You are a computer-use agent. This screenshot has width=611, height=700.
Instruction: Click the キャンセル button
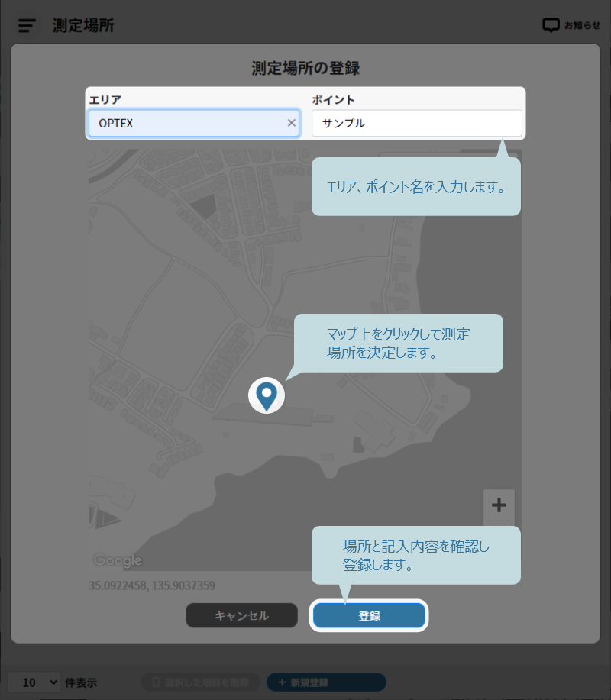click(x=241, y=615)
